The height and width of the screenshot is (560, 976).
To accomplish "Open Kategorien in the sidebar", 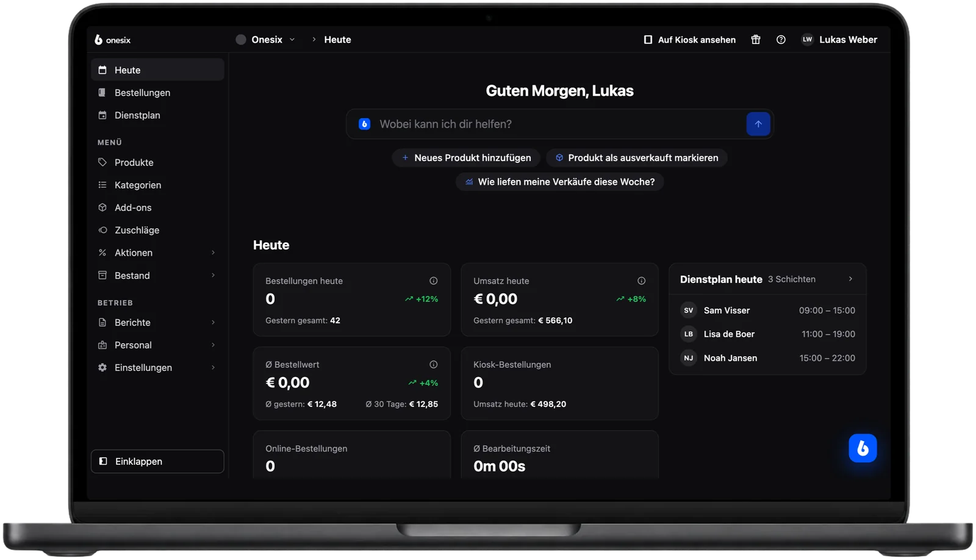I will point(157,185).
